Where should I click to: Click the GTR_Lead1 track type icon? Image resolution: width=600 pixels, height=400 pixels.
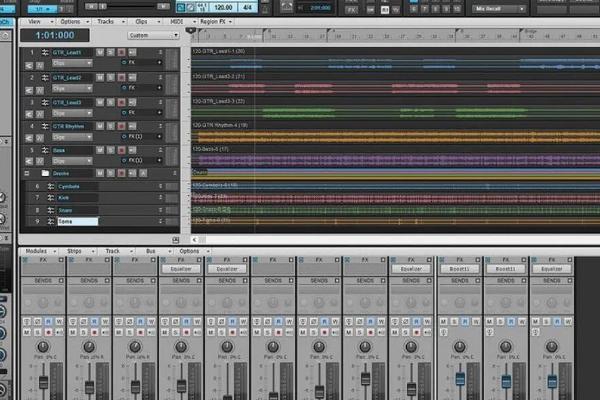(x=45, y=52)
